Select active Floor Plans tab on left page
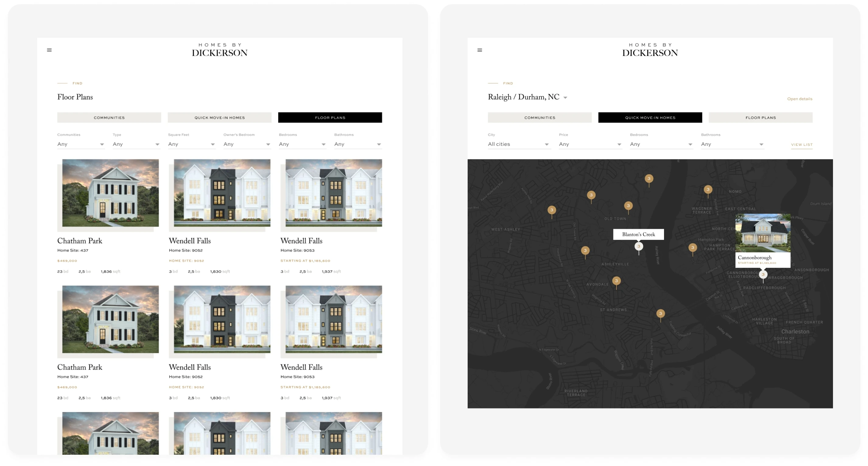The height and width of the screenshot is (466, 868). pos(330,117)
